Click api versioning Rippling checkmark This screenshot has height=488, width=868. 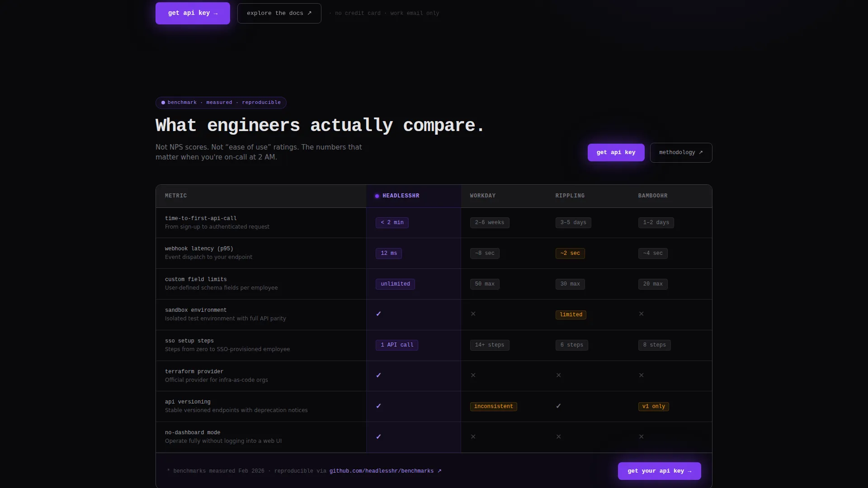tap(558, 406)
